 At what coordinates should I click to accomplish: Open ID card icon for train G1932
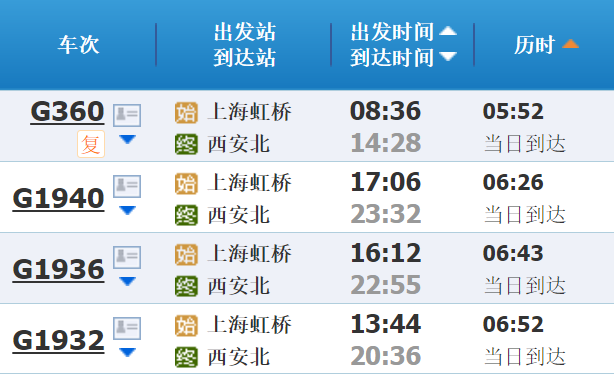coord(127,328)
